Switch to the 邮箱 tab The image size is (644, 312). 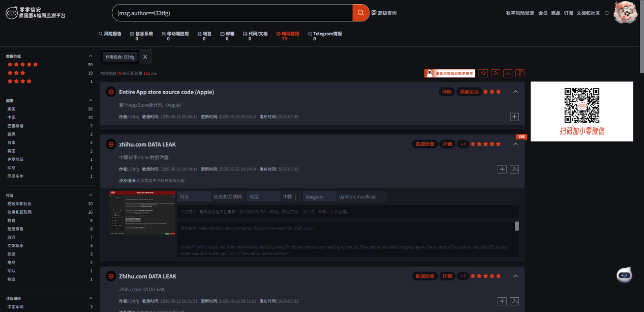[227, 36]
